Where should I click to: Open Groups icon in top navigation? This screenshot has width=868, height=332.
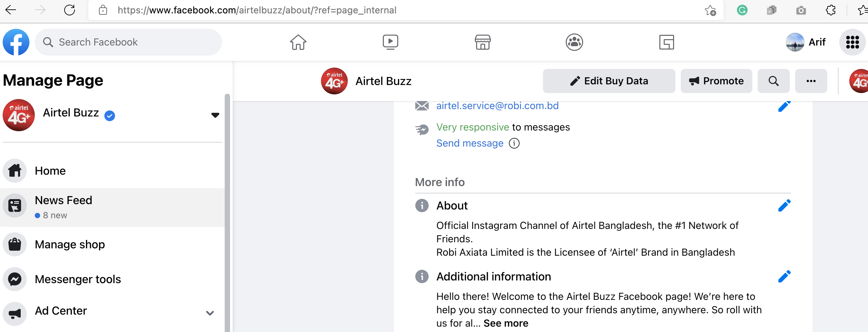click(x=574, y=42)
